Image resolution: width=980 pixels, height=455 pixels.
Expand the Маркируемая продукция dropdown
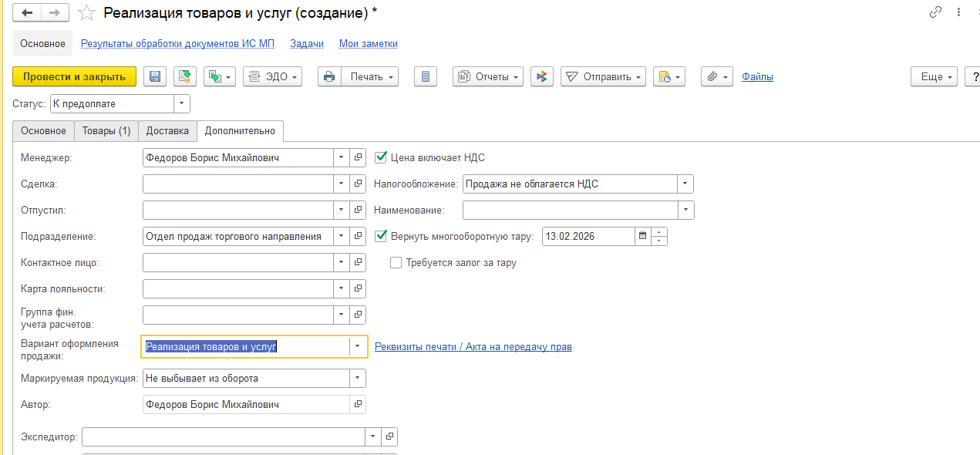click(357, 379)
